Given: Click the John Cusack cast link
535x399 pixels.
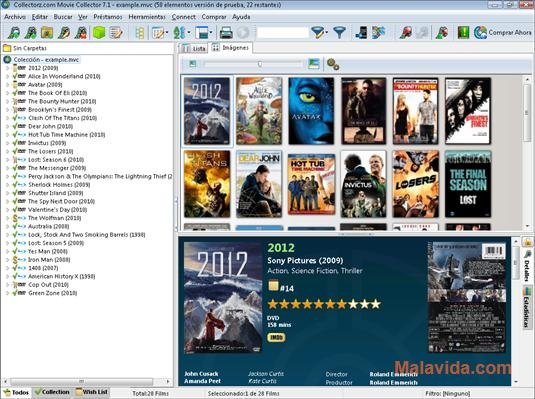Looking at the screenshot, I should tap(201, 374).
